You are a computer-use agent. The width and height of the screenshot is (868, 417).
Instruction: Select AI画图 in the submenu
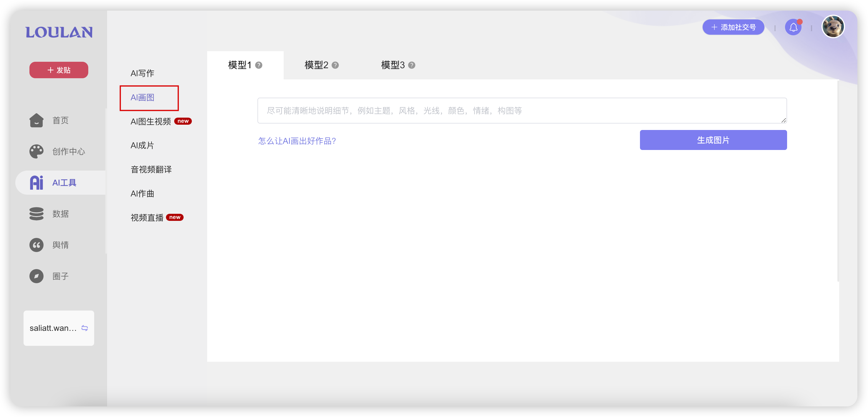pos(142,97)
